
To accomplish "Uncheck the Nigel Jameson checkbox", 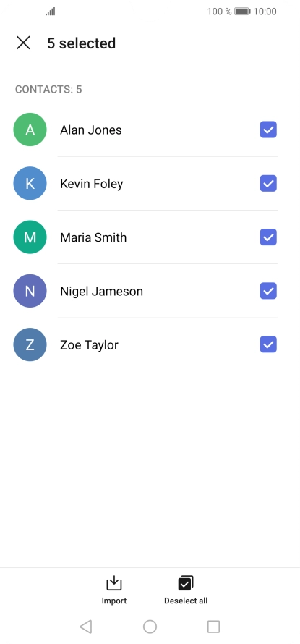I will pos(268,291).
